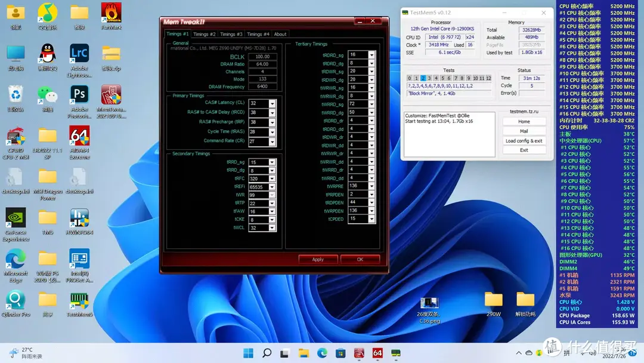Open File Explorer from the taskbar
The width and height of the screenshot is (644, 363).
click(x=304, y=353)
